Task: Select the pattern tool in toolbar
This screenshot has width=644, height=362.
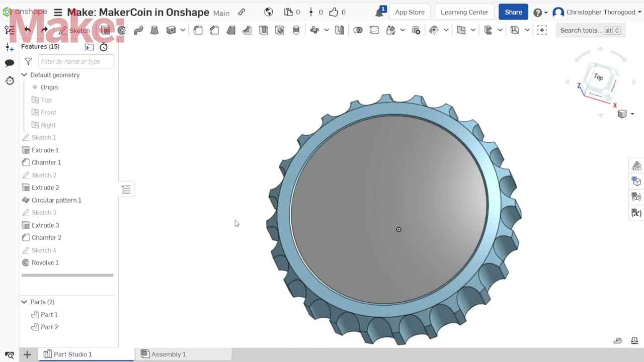Action: click(314, 30)
